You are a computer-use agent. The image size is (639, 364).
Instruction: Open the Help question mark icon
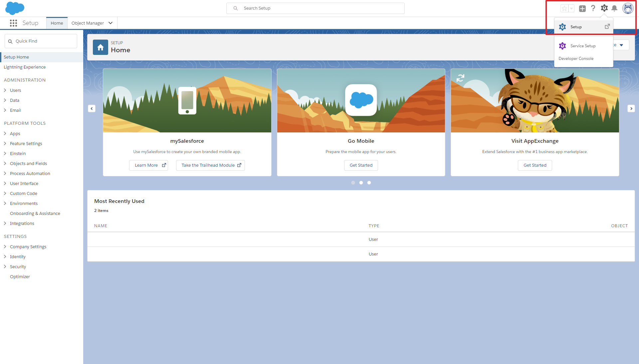click(x=593, y=8)
